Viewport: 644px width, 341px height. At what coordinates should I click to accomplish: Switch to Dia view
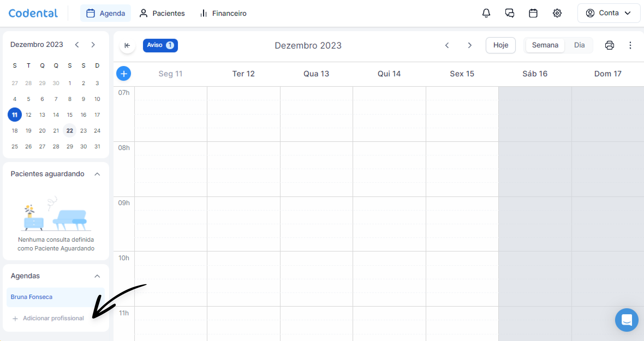pyautogui.click(x=579, y=45)
